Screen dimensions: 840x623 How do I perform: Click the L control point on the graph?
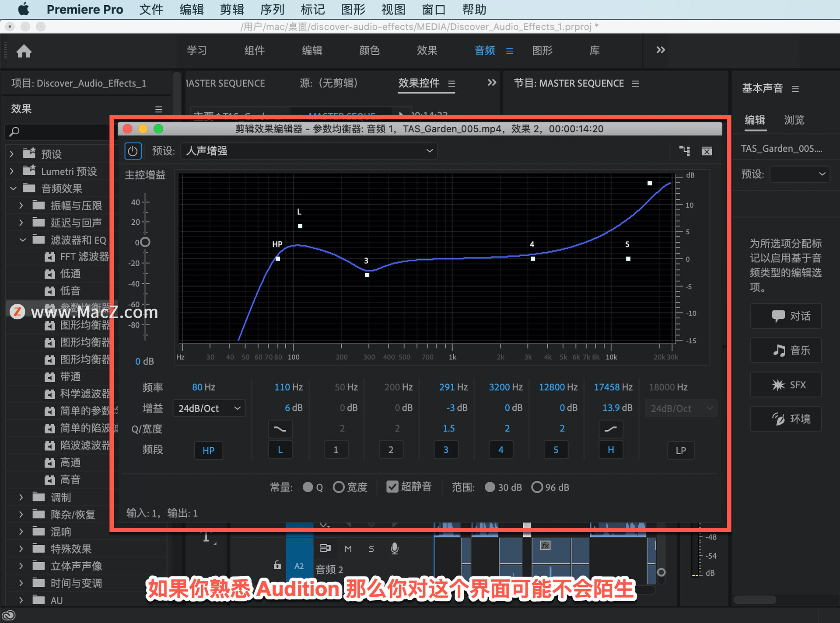pyautogui.click(x=300, y=226)
